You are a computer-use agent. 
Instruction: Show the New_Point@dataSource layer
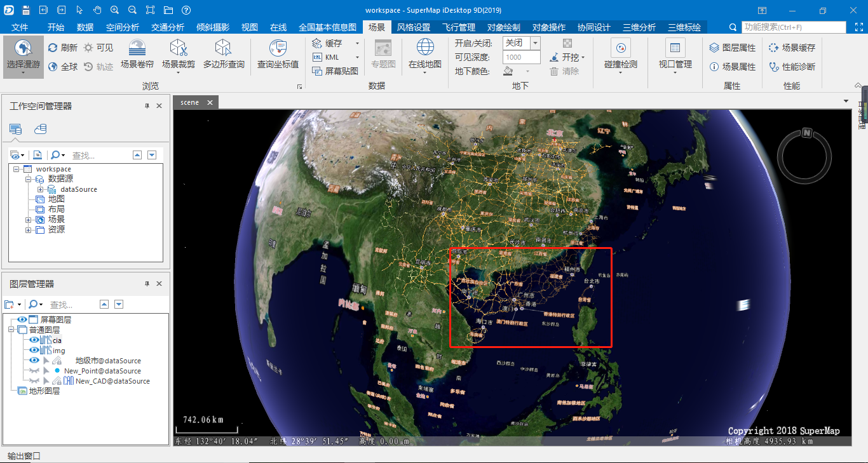coord(34,371)
